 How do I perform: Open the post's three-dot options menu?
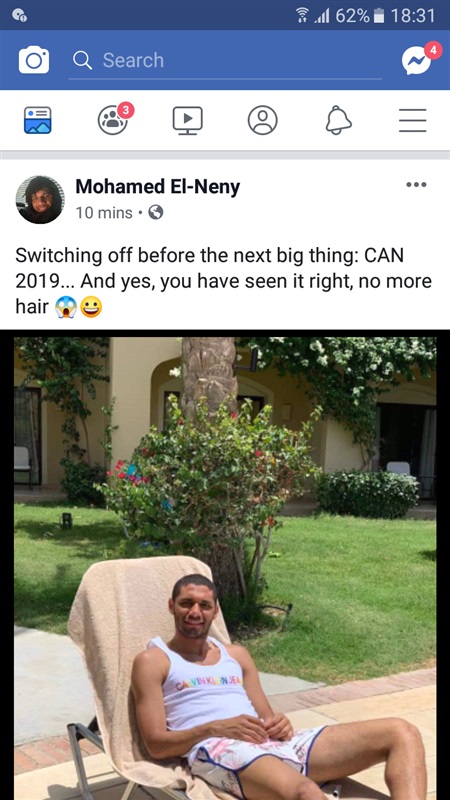(x=416, y=185)
